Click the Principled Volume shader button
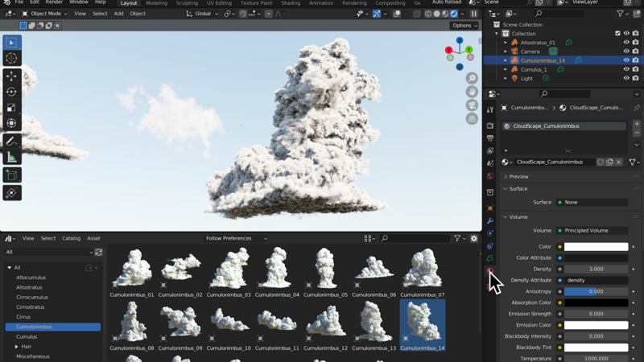Screen dimensions: 644x362 (x=592, y=231)
